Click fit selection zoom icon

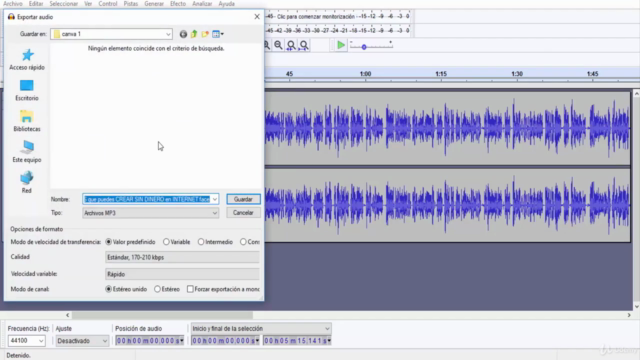point(291,45)
